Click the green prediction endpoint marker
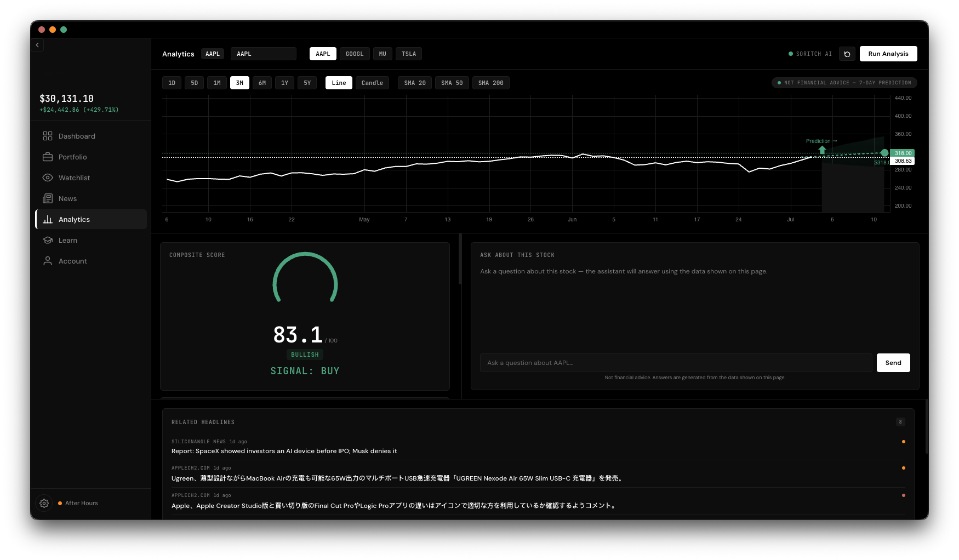The width and height of the screenshot is (959, 560). click(x=884, y=153)
